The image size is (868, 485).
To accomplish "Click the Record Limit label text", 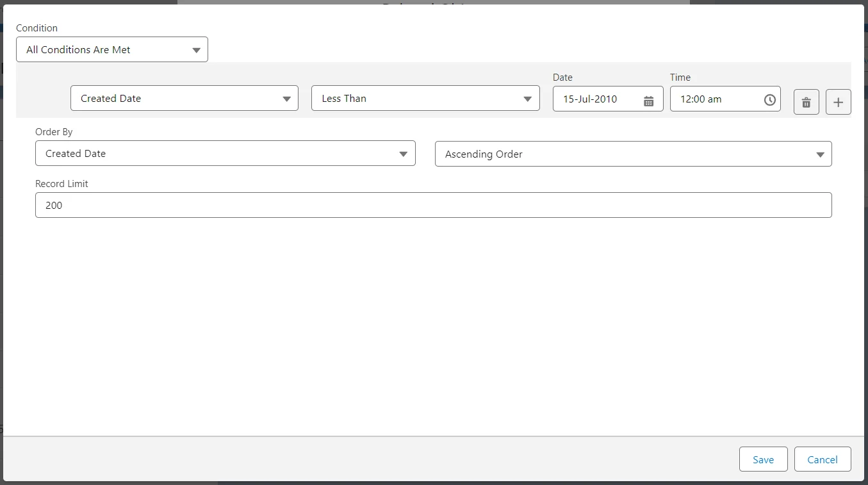I will [61, 184].
